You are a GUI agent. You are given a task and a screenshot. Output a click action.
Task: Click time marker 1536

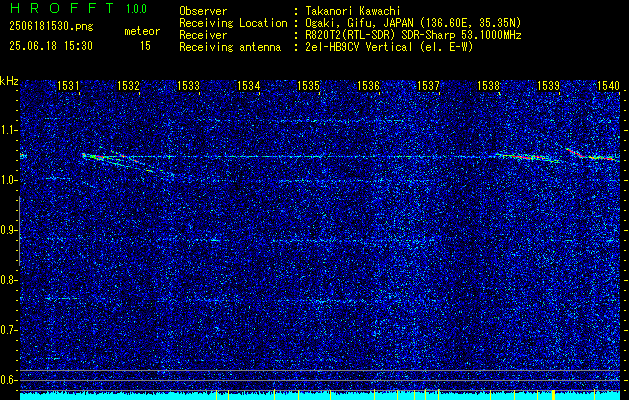(x=368, y=86)
